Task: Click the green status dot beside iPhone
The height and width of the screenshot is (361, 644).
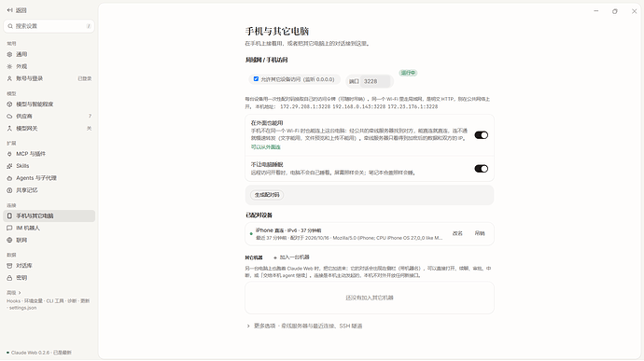Action: (x=251, y=234)
